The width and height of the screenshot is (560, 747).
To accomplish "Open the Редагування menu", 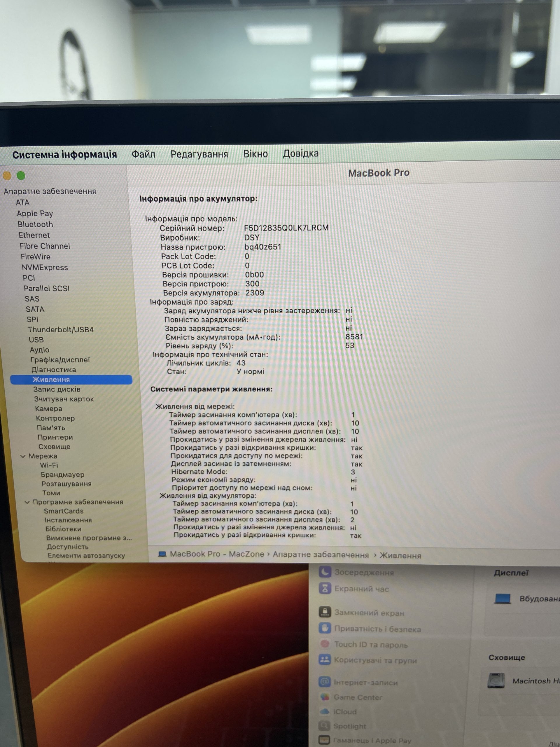I will 199,154.
